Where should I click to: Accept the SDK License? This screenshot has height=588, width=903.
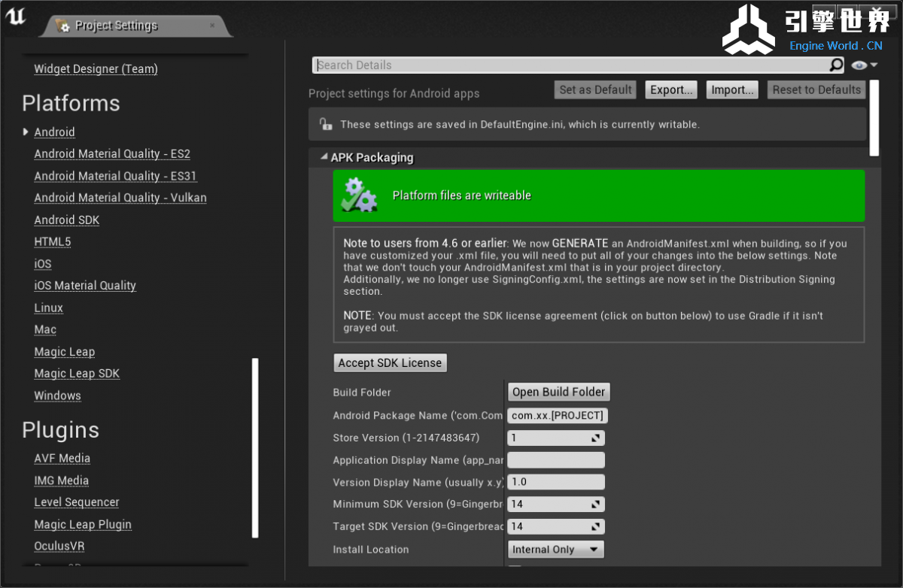[390, 363]
